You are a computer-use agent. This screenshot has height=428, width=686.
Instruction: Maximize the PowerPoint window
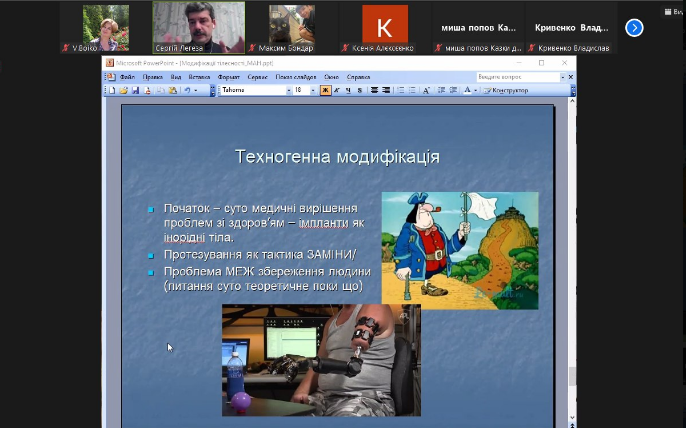(x=541, y=63)
